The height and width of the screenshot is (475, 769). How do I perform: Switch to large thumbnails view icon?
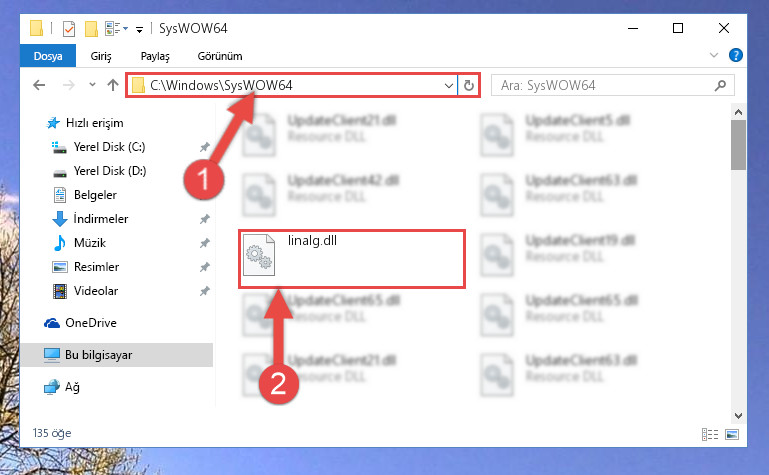(x=732, y=434)
